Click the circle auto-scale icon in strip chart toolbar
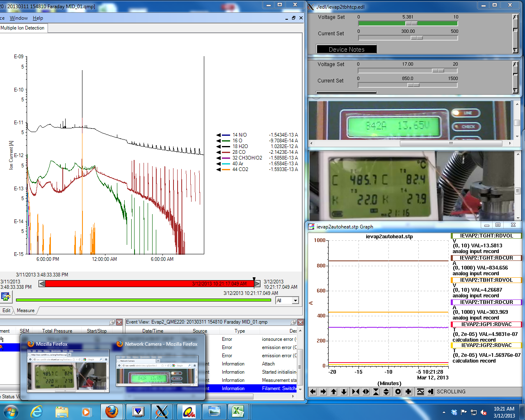The height and width of the screenshot is (420, 525). 398,392
